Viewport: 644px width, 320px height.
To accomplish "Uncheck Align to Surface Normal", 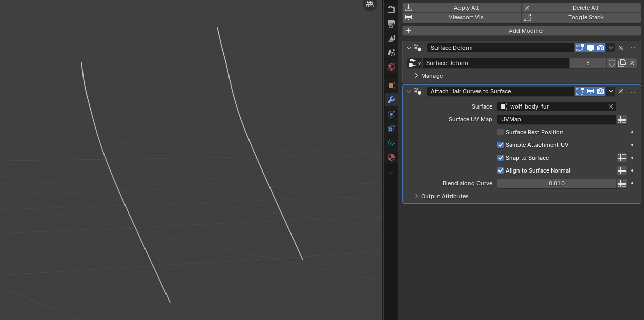I will [x=501, y=170].
